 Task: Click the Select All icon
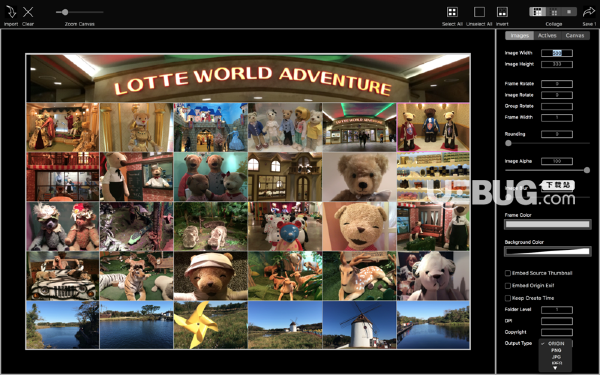tap(452, 12)
